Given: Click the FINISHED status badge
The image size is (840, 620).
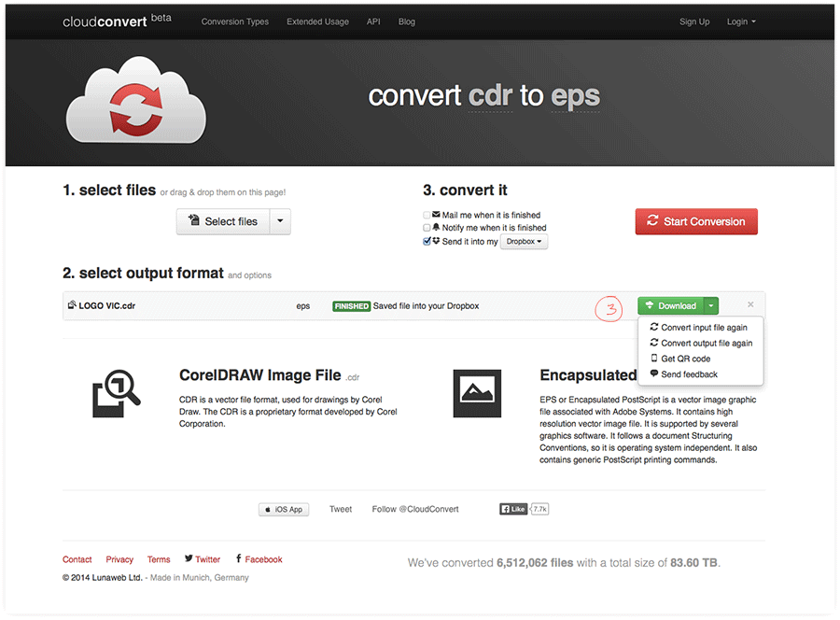Looking at the screenshot, I should 352,306.
